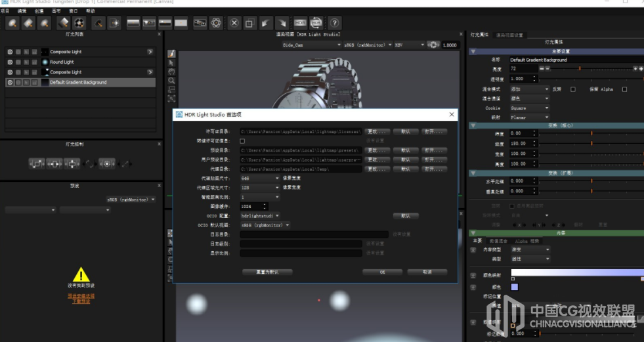Click the brightness value field showing 72
Screen dimensions: 644x342
click(523, 69)
